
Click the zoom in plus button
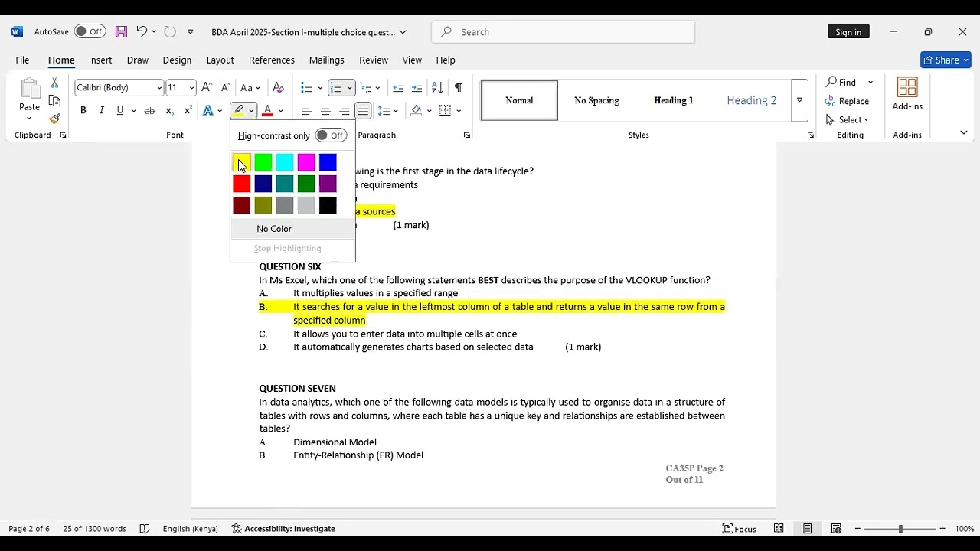coord(942,529)
